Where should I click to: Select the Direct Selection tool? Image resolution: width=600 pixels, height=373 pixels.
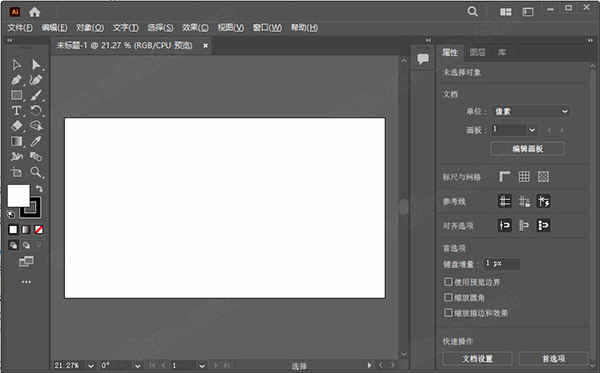click(36, 65)
